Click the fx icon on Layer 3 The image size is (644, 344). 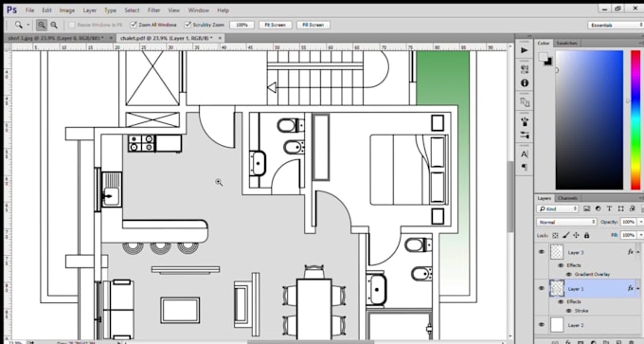[631, 252]
